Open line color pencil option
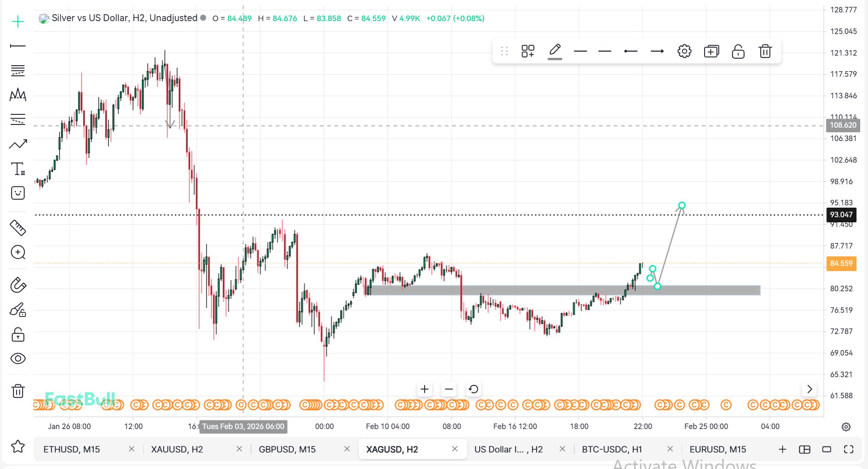The height and width of the screenshot is (469, 868). pyautogui.click(x=554, y=50)
